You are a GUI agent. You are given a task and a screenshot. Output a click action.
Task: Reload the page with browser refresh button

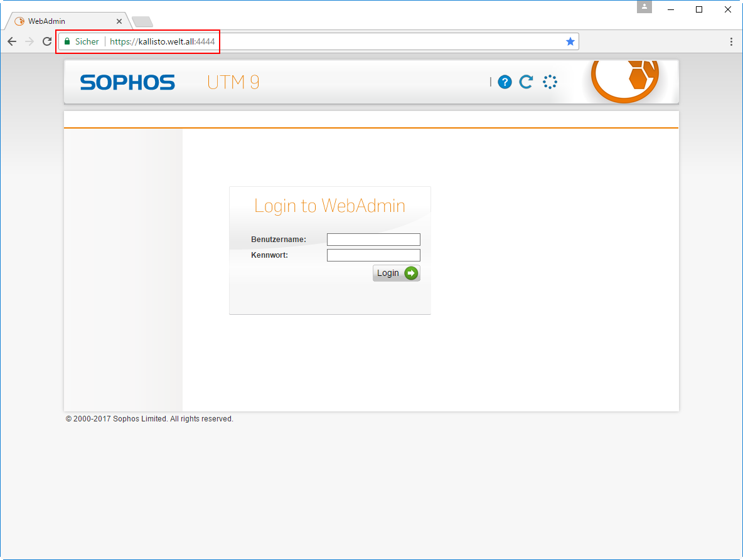[47, 41]
